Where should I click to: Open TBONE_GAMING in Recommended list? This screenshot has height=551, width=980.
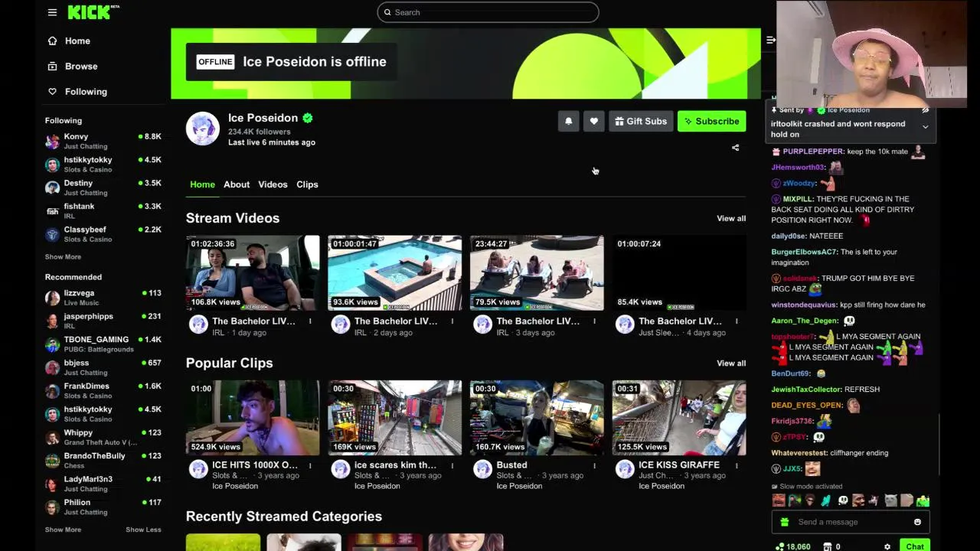point(103,344)
